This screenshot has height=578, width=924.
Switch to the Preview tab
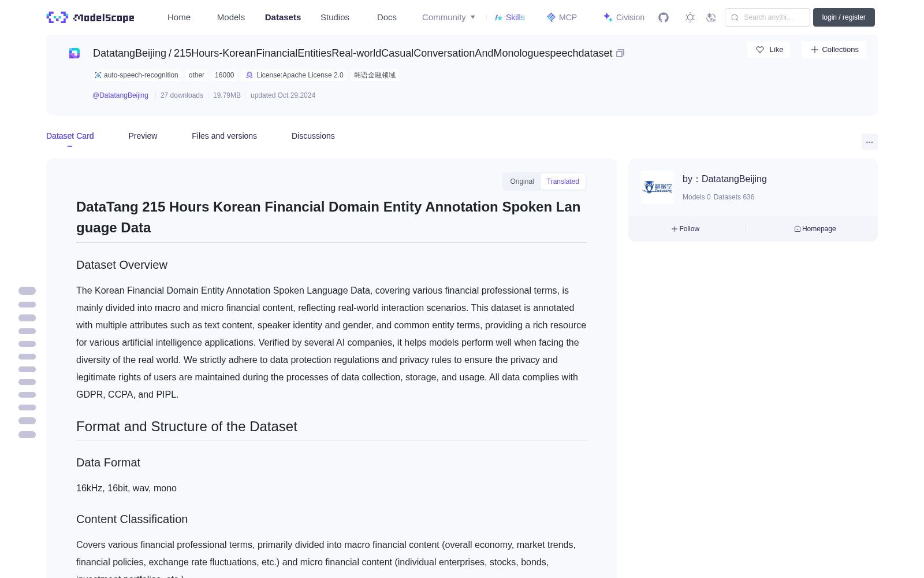[143, 136]
